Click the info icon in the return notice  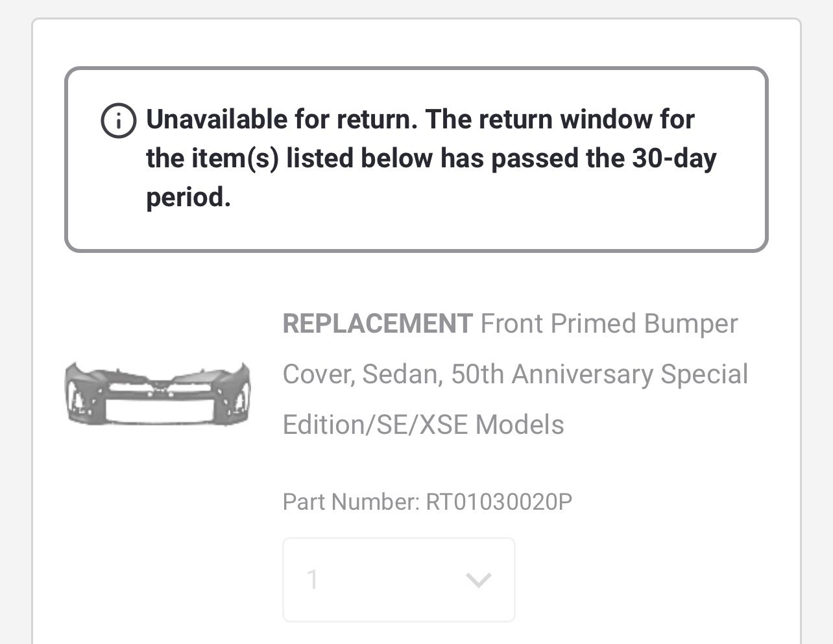119,121
